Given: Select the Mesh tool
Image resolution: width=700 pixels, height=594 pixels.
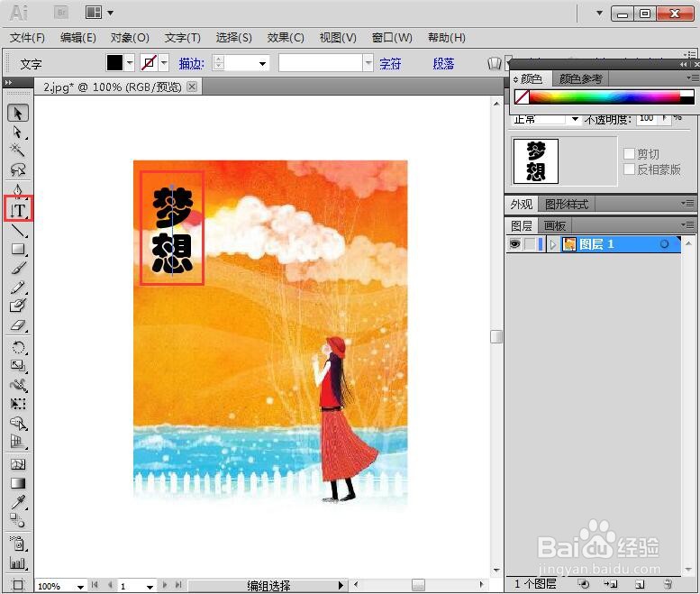Looking at the screenshot, I should 18,464.
